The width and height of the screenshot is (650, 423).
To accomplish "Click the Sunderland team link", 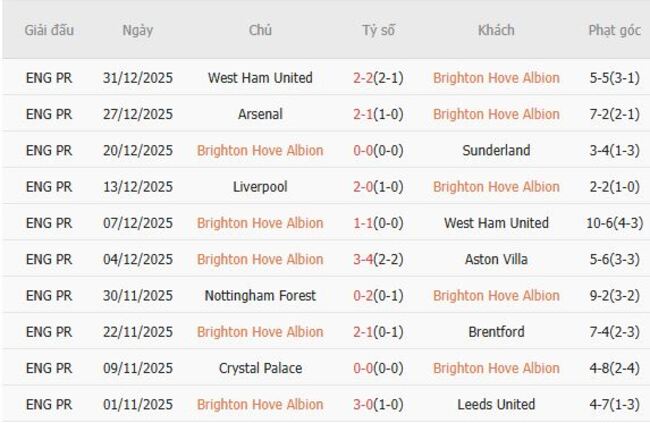I will click(x=496, y=150).
